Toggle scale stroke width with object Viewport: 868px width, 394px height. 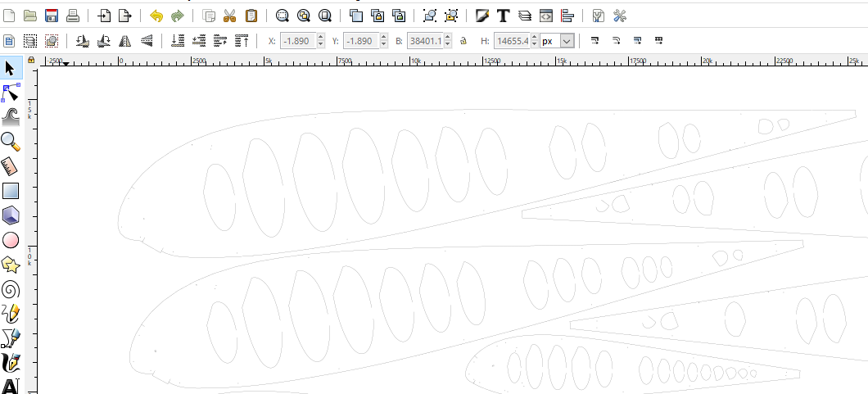[x=594, y=40]
